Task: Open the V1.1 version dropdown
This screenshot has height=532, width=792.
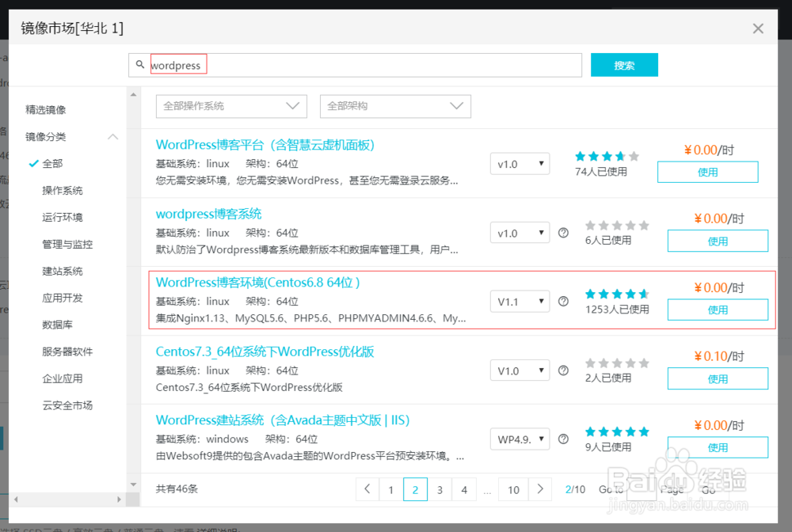Action: 520,302
